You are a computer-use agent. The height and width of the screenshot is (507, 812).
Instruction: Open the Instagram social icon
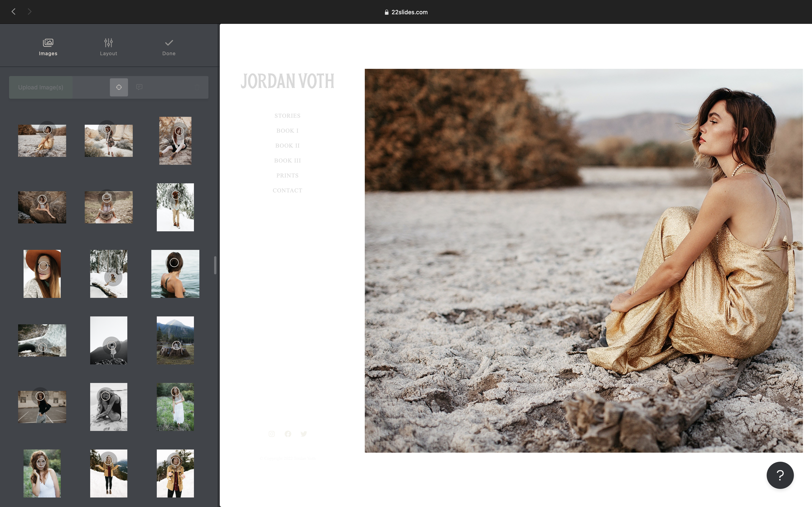(271, 434)
